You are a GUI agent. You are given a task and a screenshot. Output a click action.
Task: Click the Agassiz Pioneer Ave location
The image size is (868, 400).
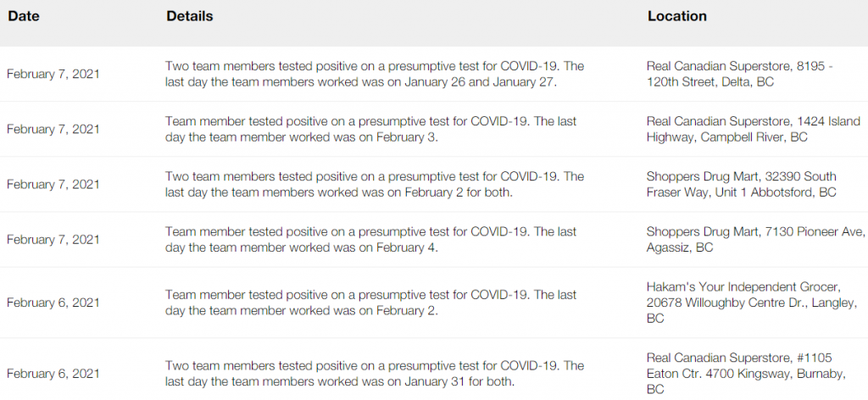(x=755, y=240)
